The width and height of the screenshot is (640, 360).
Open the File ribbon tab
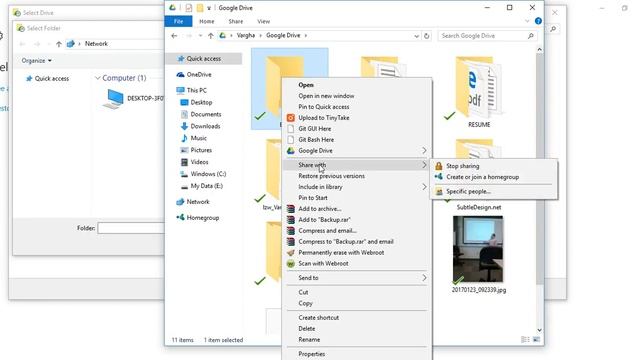click(x=178, y=21)
